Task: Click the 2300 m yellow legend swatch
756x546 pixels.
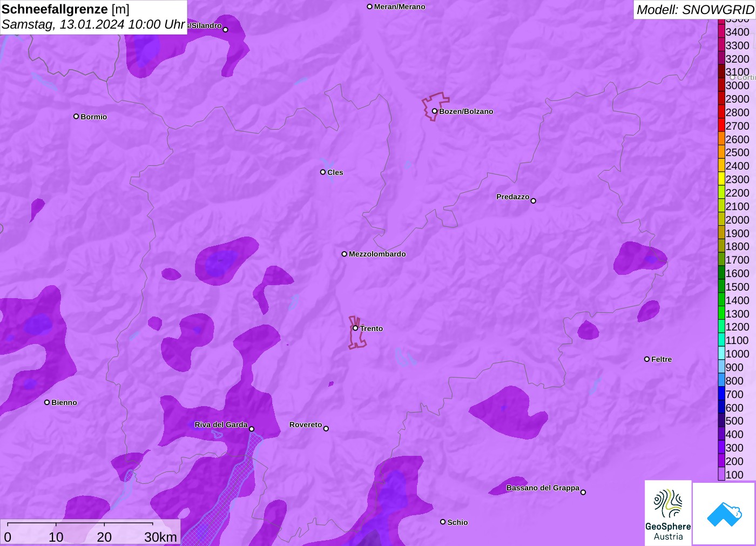Action: [x=721, y=179]
